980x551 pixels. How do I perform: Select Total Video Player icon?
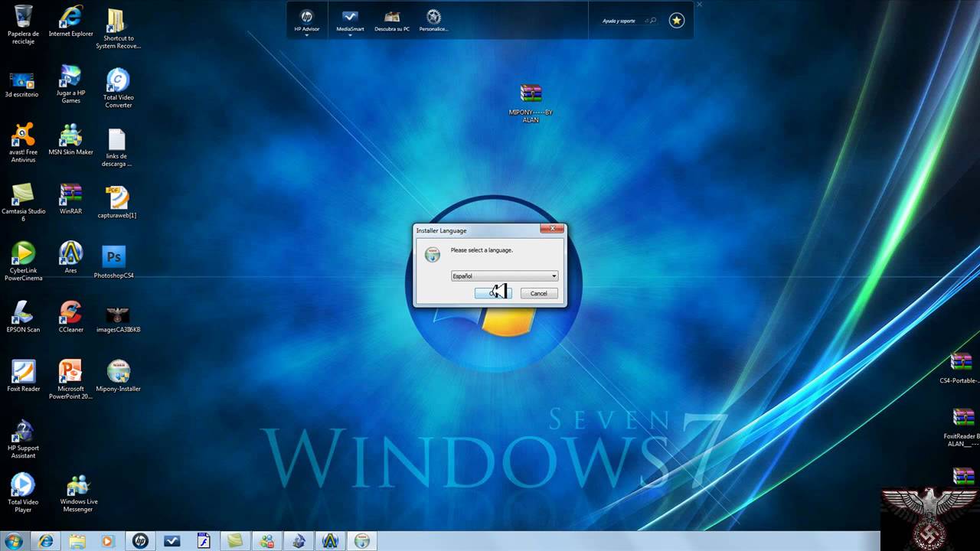click(x=23, y=493)
